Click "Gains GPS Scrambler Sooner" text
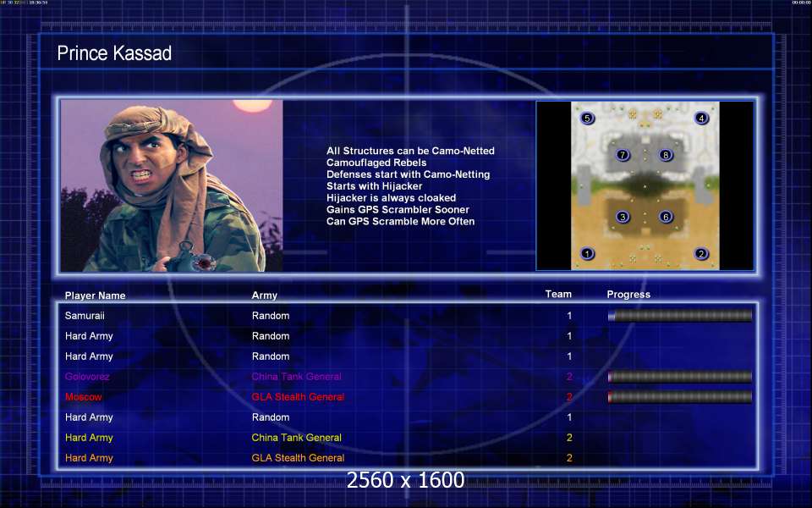This screenshot has width=812, height=508. 398,209
